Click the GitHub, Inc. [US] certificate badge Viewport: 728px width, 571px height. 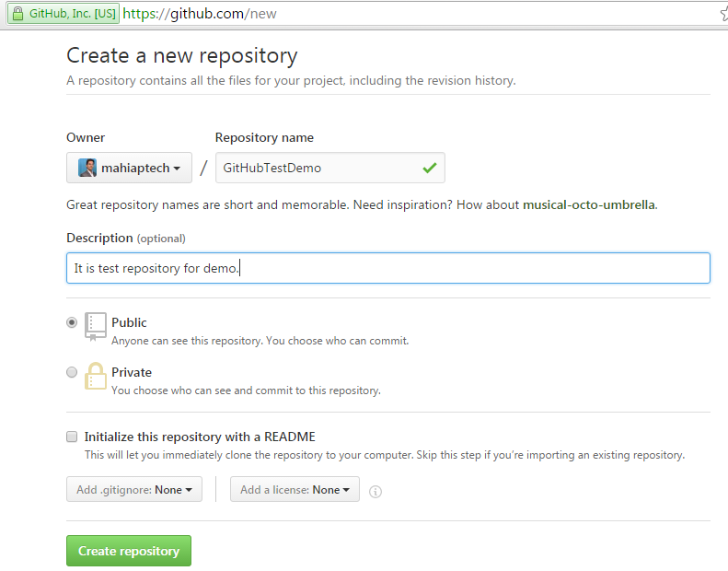tap(64, 14)
